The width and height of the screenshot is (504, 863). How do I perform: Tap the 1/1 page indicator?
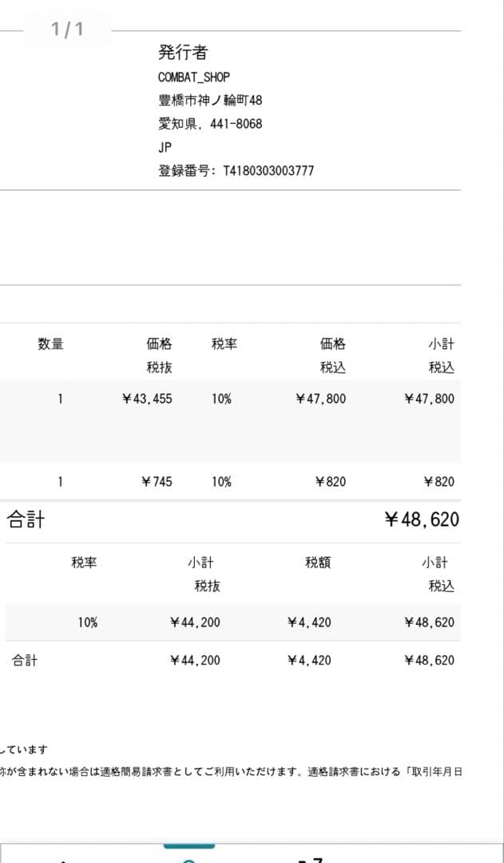coord(67,30)
